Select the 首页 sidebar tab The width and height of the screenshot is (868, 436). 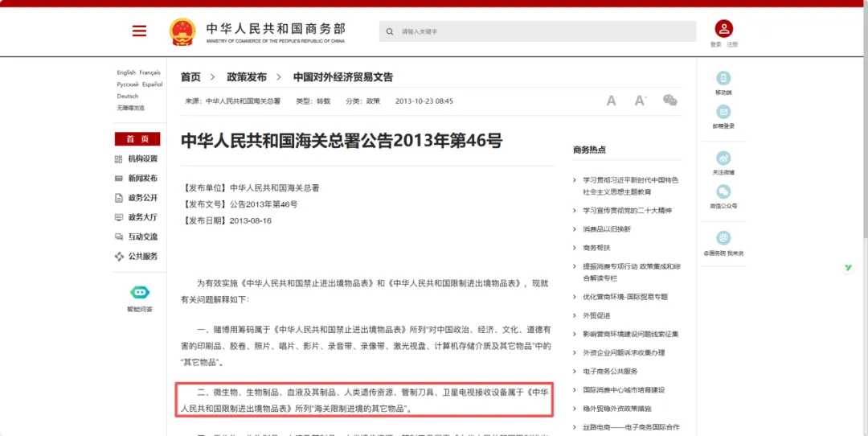(137, 139)
